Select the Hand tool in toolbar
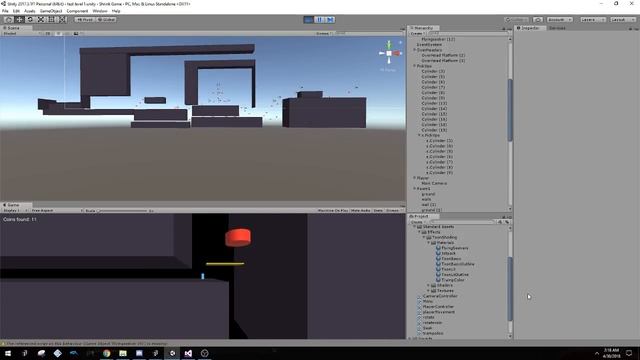Screen dimensions: 640x360 9,20
